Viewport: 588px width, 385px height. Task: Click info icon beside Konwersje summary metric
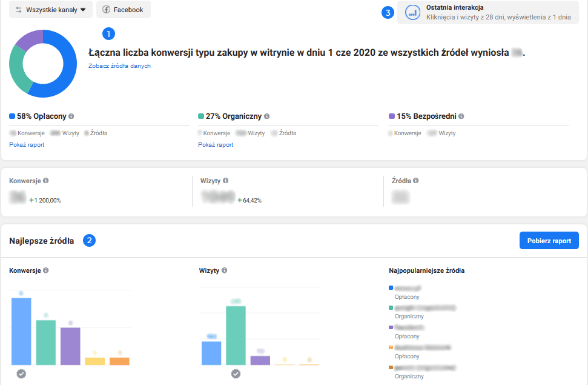(46, 181)
